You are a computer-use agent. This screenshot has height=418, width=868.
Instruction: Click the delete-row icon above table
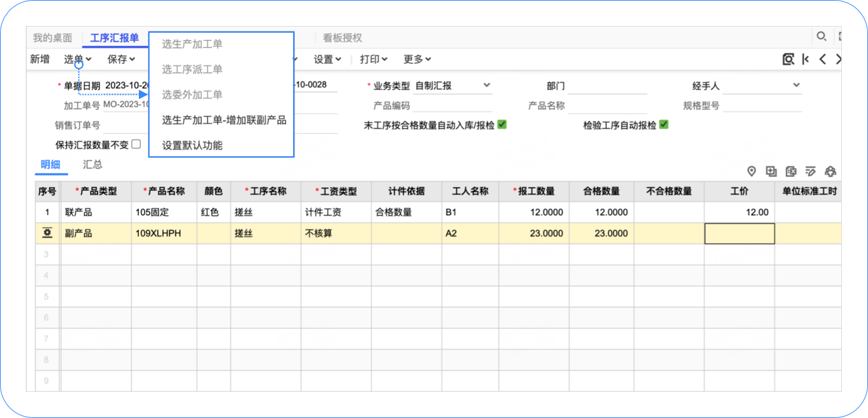click(791, 172)
